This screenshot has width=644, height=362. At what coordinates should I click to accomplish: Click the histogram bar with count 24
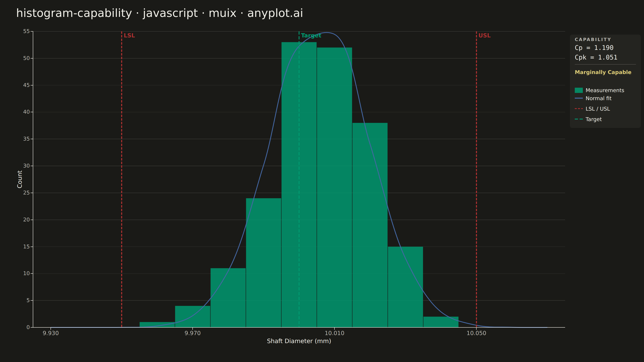[263, 263]
